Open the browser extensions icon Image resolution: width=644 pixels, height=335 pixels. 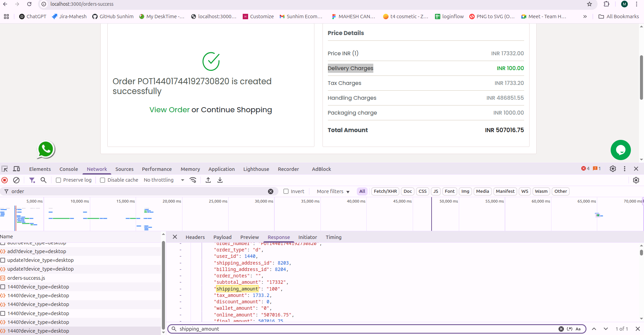pyautogui.click(x=606, y=4)
